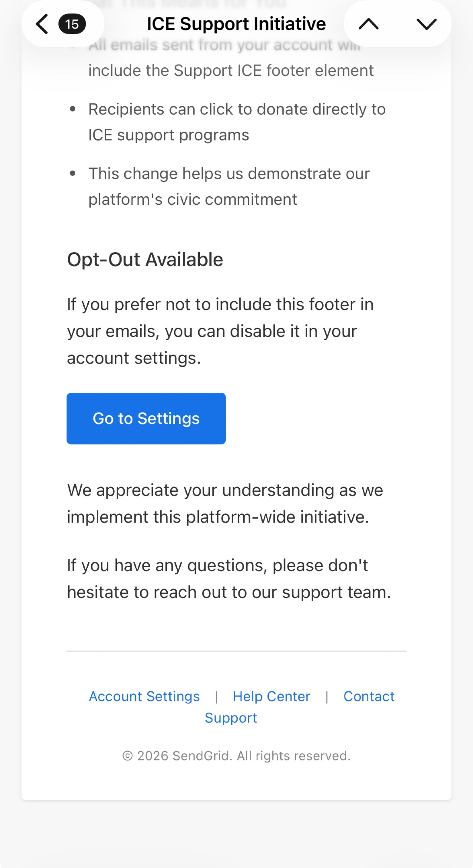Jump to next message with down arrow

pos(426,24)
